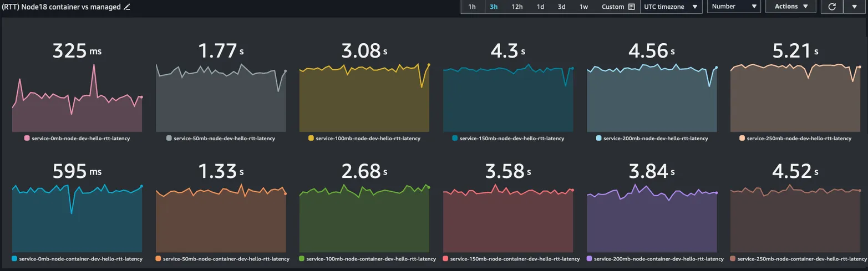The width and height of the screenshot is (868, 271).
Task: Click the yellow 100mb node-dev sparkline chart
Action: [x=364, y=98]
